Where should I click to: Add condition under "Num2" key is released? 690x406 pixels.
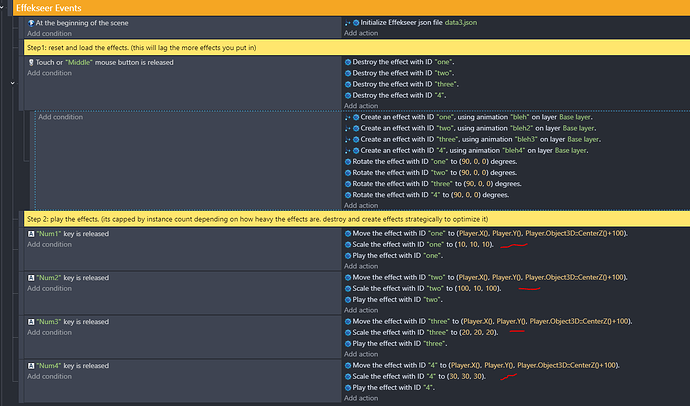pyautogui.click(x=49, y=289)
